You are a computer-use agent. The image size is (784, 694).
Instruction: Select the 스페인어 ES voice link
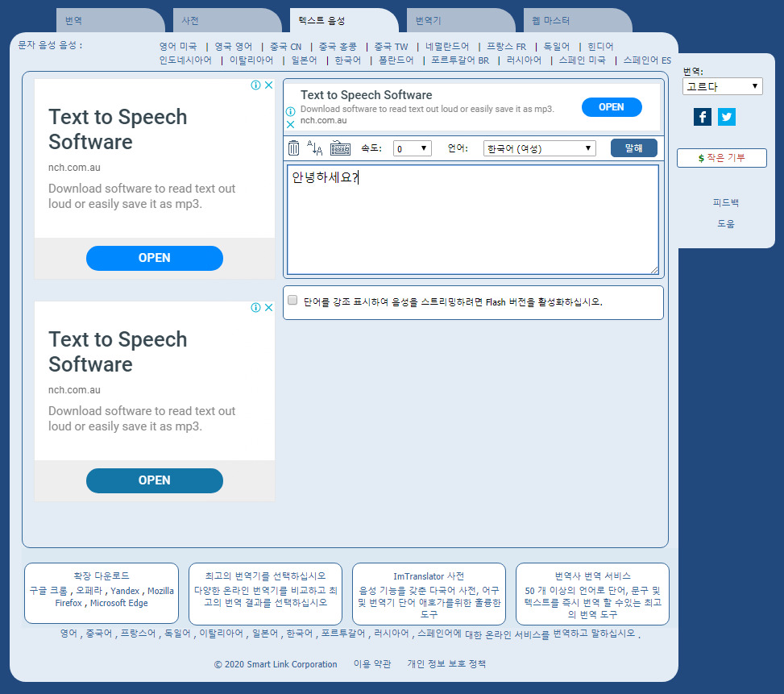tap(647, 60)
